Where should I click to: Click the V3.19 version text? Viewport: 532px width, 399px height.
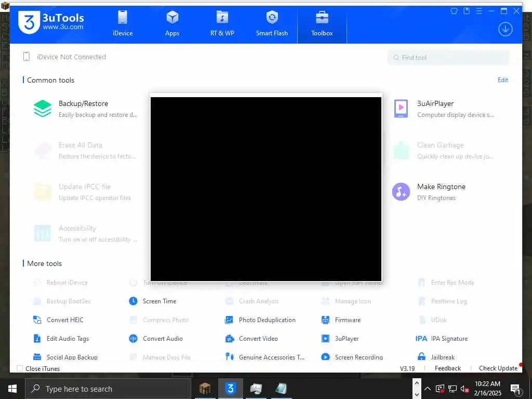(x=407, y=368)
